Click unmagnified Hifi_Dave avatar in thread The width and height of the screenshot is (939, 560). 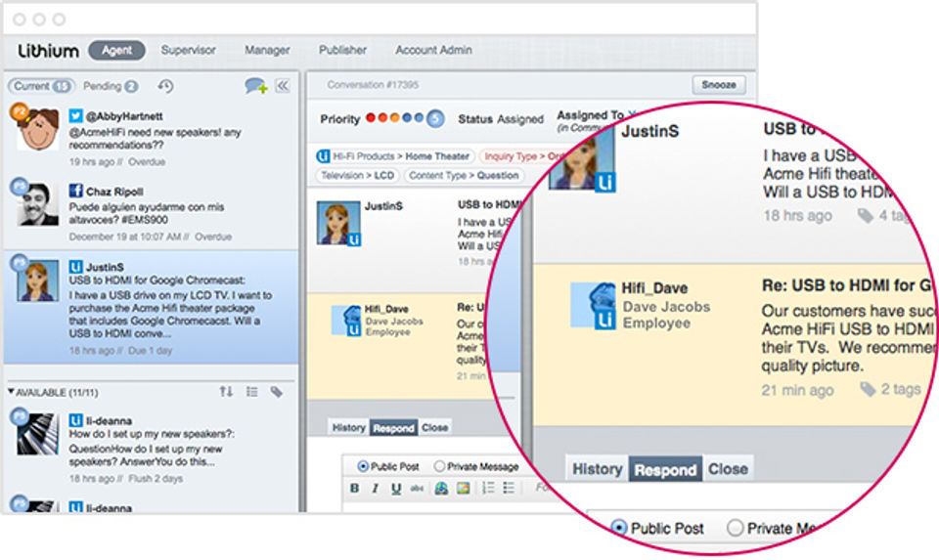click(346, 321)
